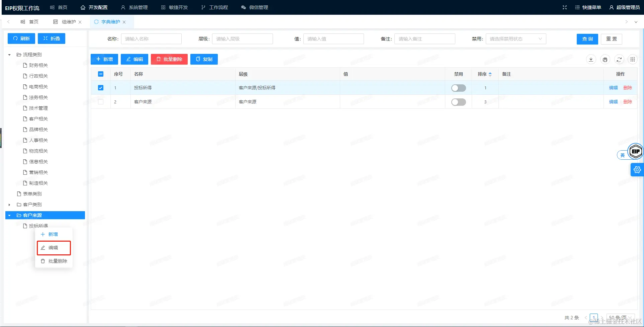Click the 新增 toolbar button
Viewport: 644px width, 327px height.
tap(104, 59)
